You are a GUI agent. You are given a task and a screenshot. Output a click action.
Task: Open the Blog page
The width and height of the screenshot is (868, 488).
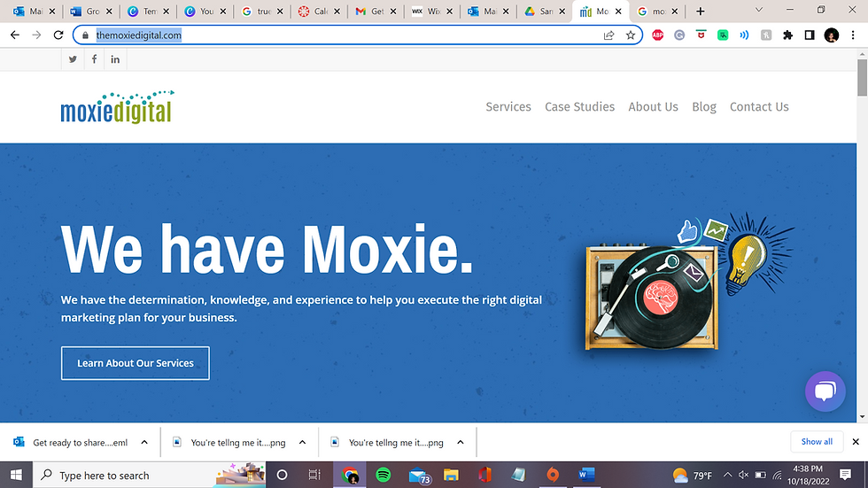[x=704, y=107]
